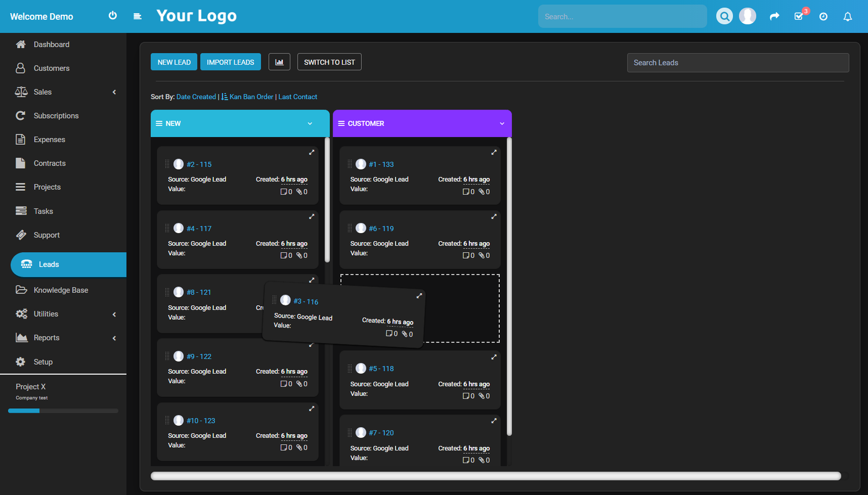
Task: Collapse the NEW column via its chevron
Action: point(310,123)
